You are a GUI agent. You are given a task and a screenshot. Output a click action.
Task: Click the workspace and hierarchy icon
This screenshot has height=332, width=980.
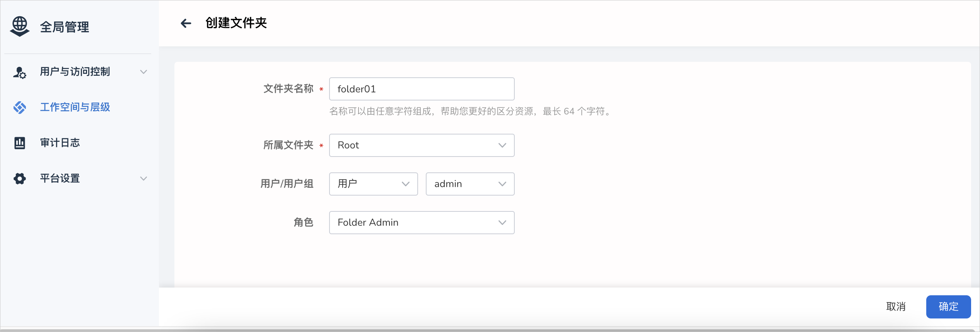click(x=20, y=107)
